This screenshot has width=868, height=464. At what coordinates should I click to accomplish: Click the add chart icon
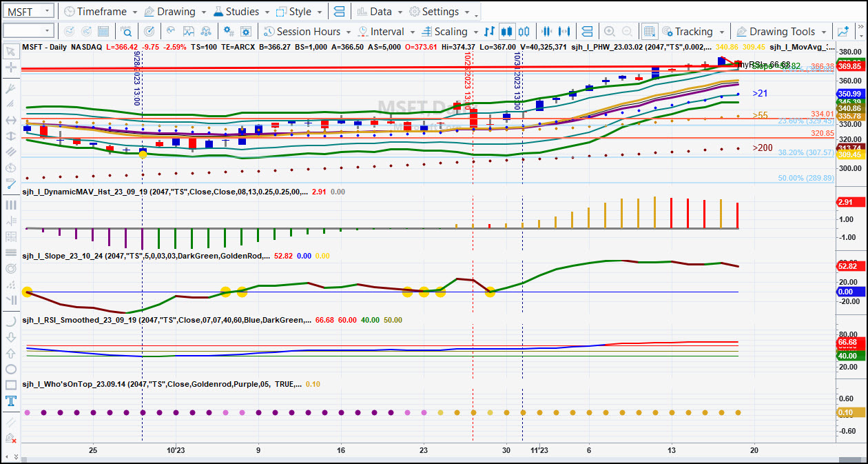tap(843, 32)
